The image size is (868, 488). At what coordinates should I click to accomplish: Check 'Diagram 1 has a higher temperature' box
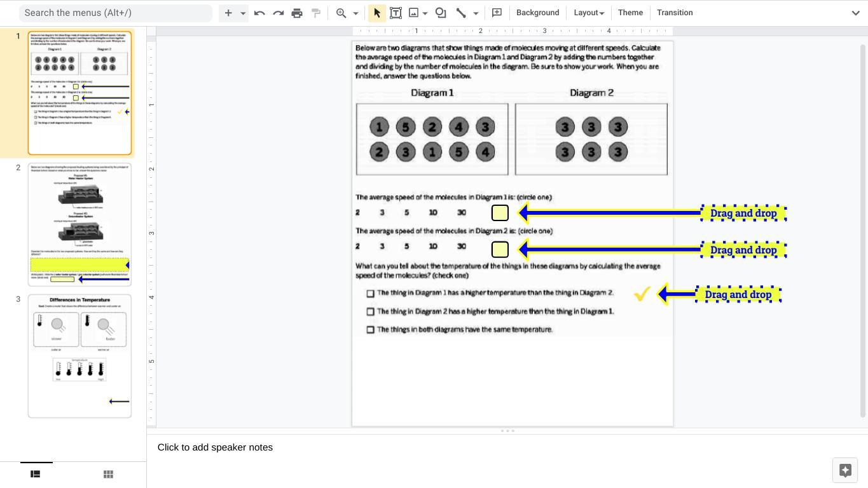point(370,294)
